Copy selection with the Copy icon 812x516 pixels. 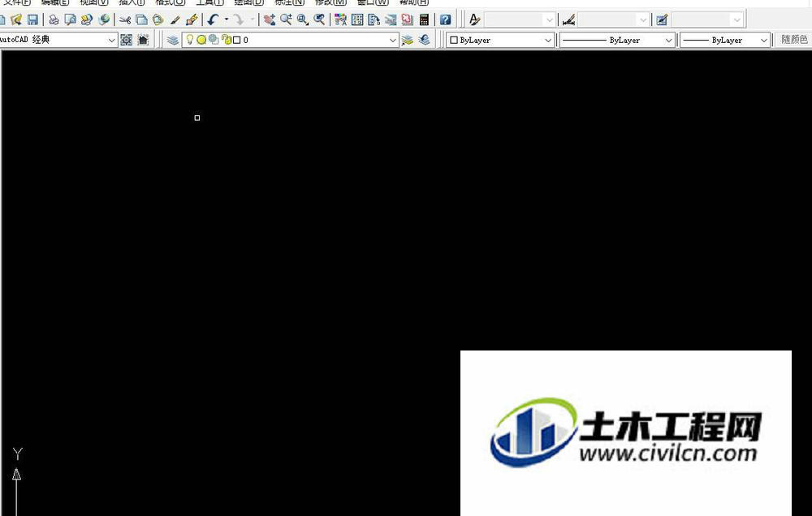tap(141, 20)
